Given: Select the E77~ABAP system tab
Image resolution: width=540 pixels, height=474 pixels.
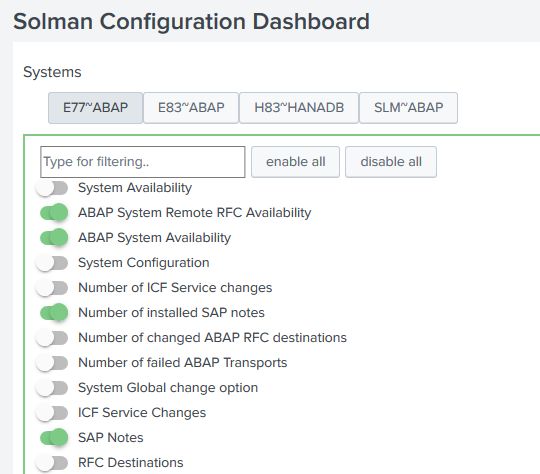Looking at the screenshot, I should [x=95, y=108].
